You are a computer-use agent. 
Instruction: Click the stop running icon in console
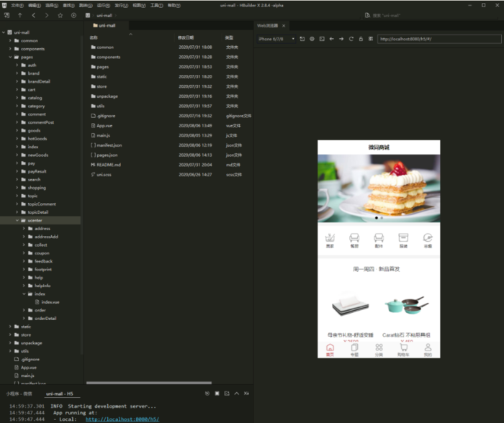[x=217, y=394]
